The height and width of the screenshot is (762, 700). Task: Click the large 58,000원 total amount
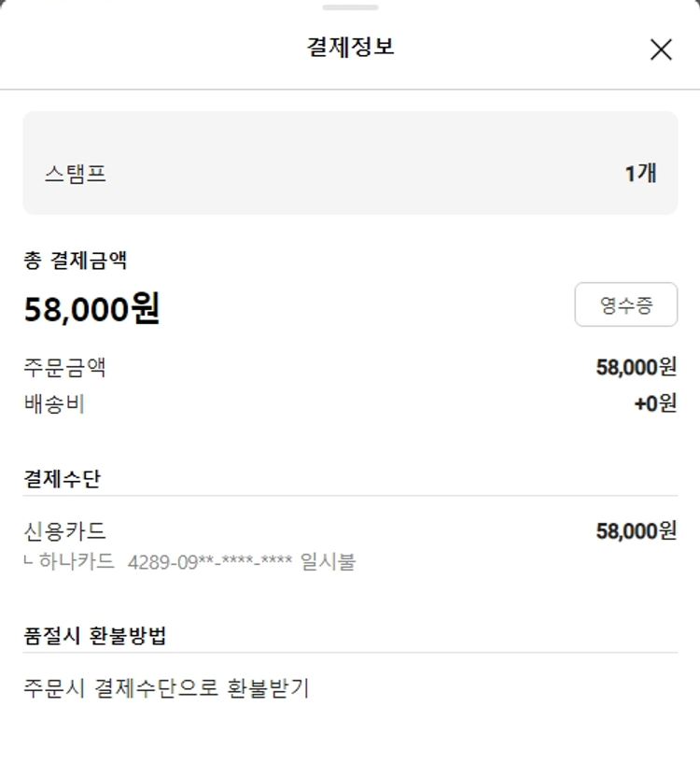pyautogui.click(x=91, y=308)
